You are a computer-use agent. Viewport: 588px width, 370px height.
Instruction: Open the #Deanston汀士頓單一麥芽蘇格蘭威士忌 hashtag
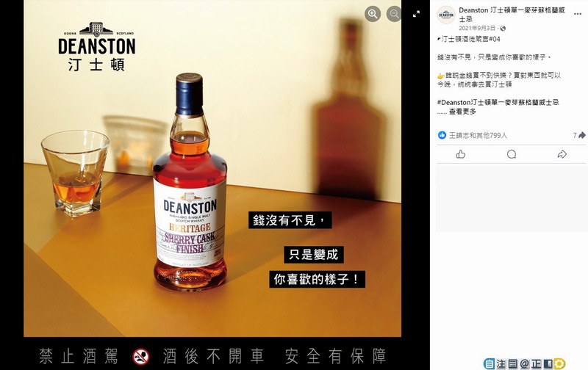click(498, 102)
